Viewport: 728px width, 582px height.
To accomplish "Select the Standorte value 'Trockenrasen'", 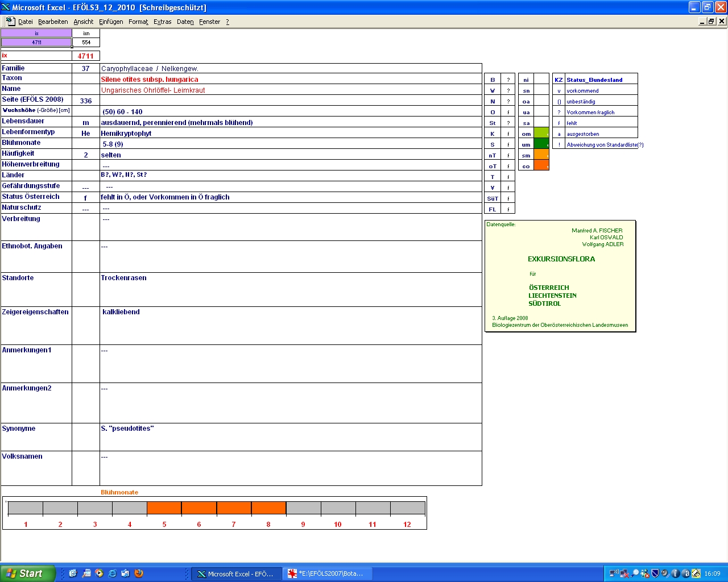I will tap(291, 289).
